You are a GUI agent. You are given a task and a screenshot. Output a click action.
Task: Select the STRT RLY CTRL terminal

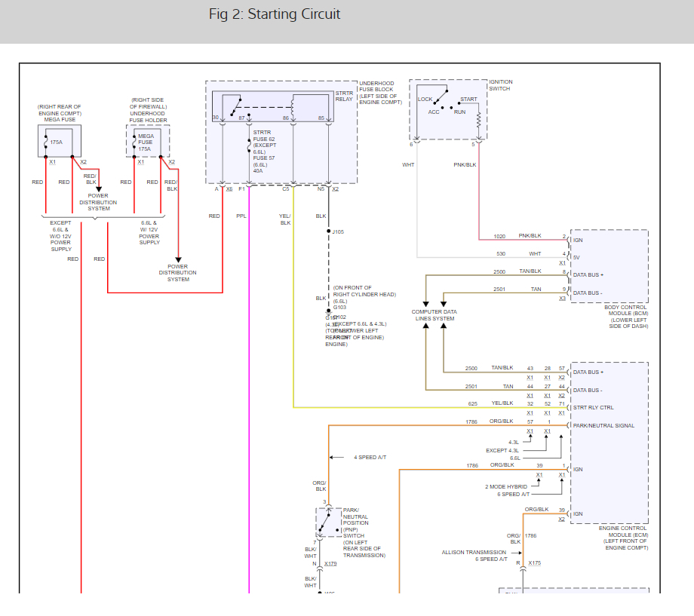pyautogui.click(x=593, y=408)
